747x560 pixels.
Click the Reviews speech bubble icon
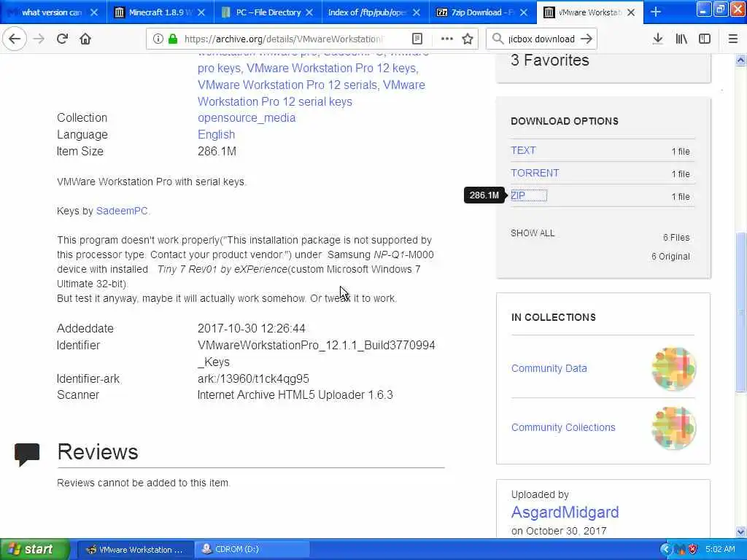[x=27, y=454]
